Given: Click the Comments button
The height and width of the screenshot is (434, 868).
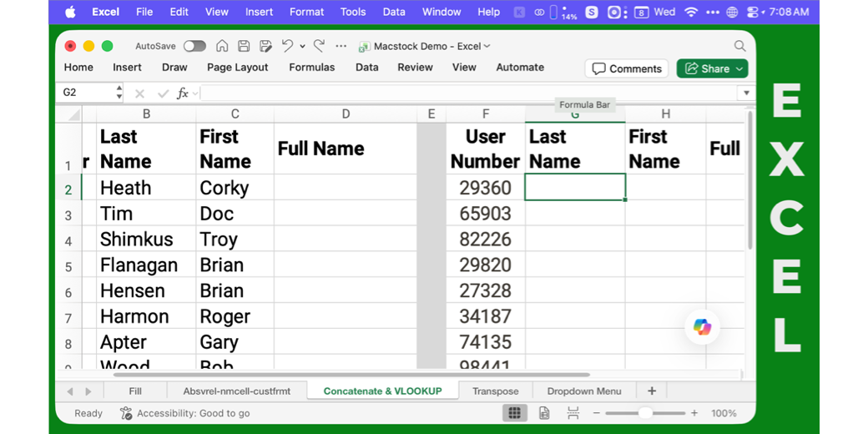Looking at the screenshot, I should 627,68.
